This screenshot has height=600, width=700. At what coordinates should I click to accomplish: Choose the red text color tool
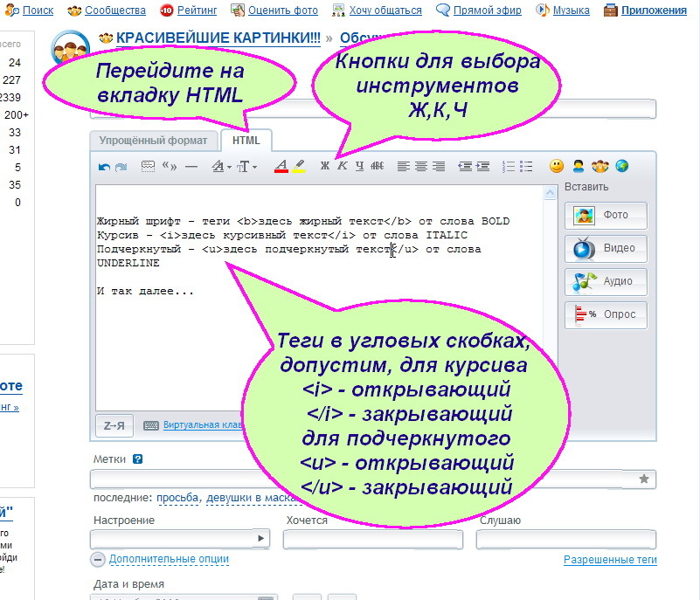click(x=281, y=167)
